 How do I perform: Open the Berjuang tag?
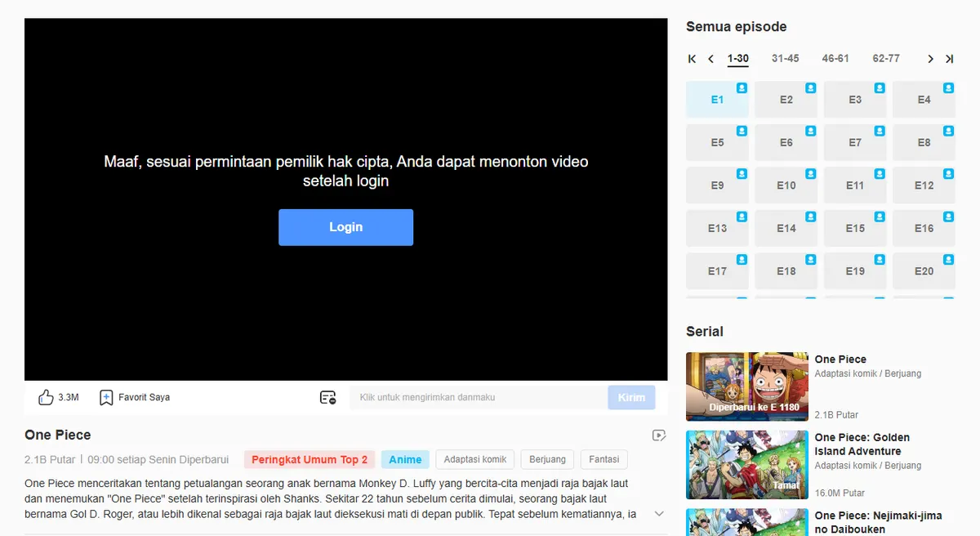click(x=548, y=459)
